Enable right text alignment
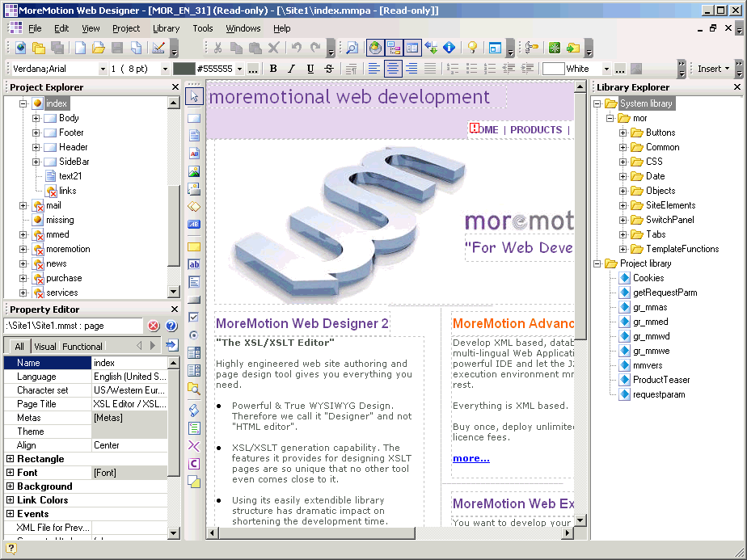747x560 pixels. [411, 69]
